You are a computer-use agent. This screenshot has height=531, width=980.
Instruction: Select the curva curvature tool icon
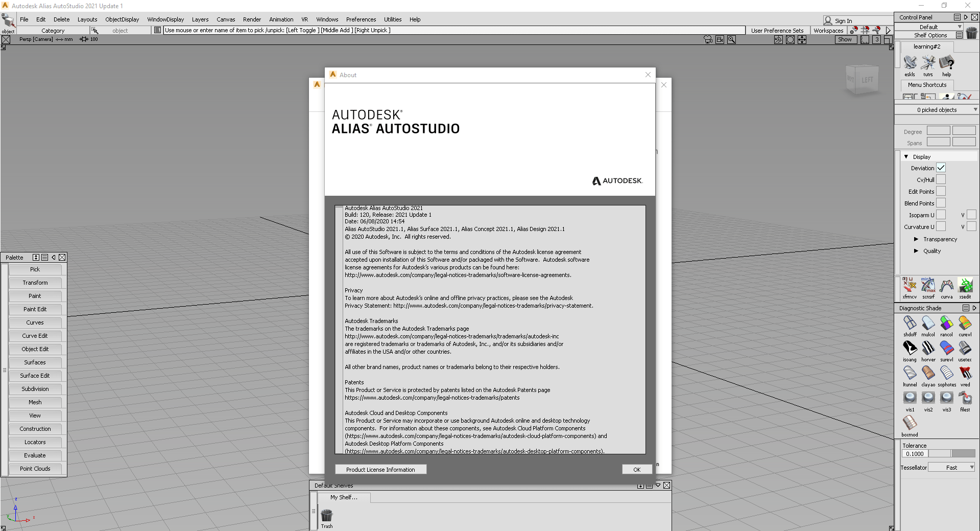point(946,285)
